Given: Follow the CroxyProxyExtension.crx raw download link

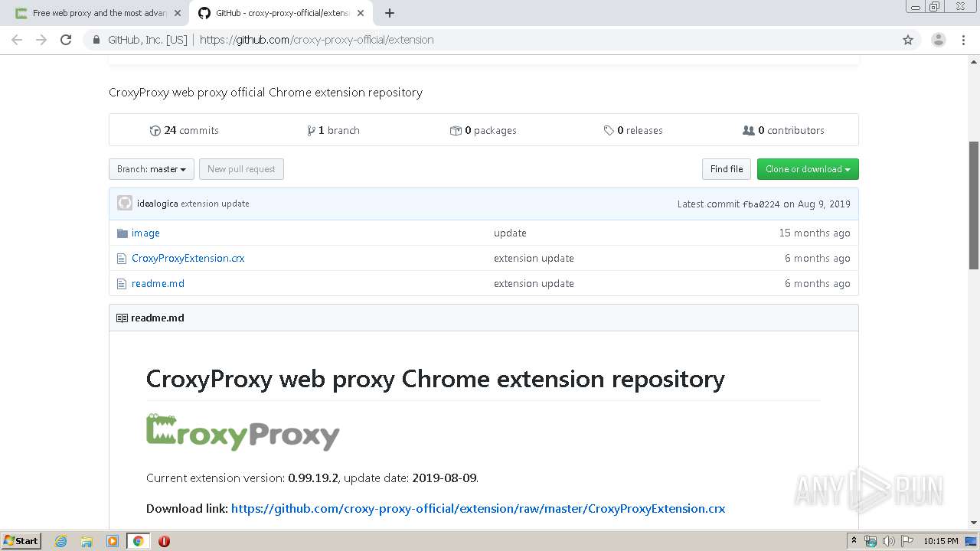Looking at the screenshot, I should point(478,508).
